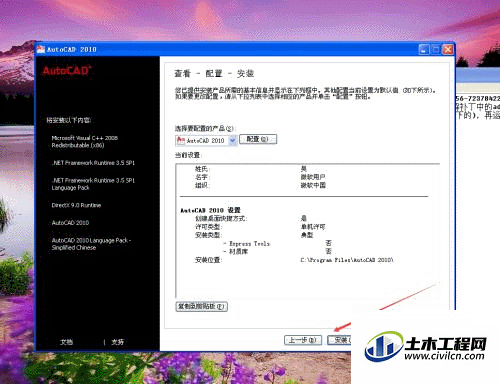
Task: Click the 安装 install button
Action: [x=339, y=340]
